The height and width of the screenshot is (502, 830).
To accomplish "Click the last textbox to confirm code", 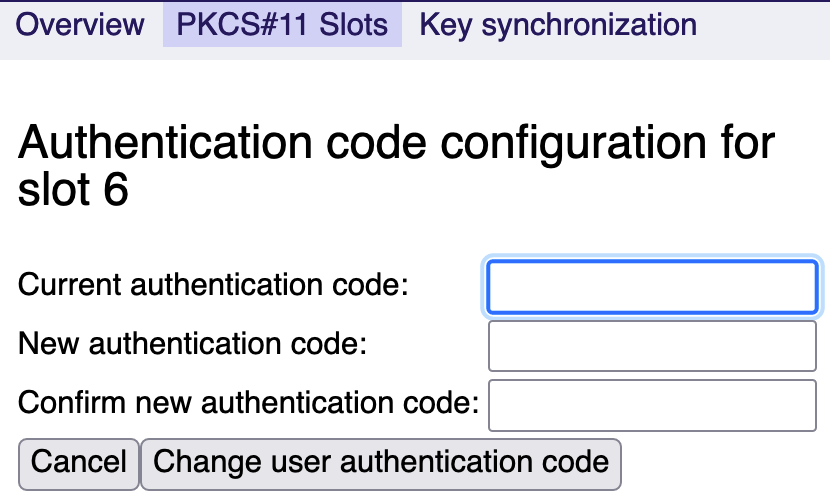I will click(652, 404).
